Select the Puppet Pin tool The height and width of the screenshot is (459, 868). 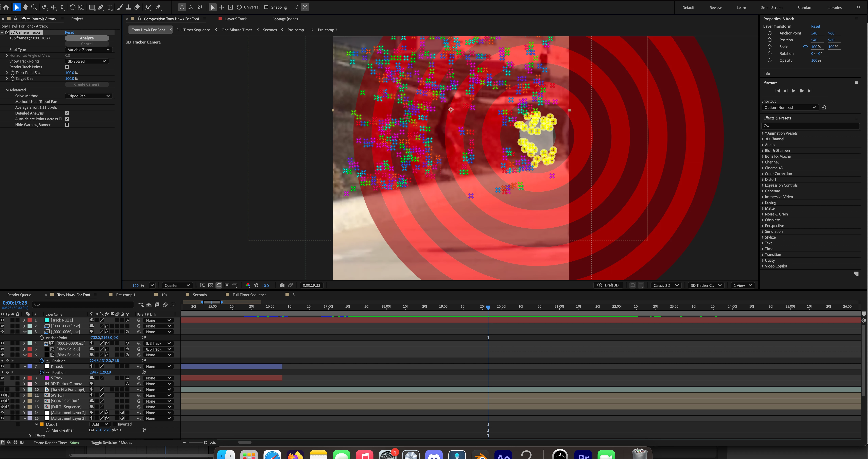(x=158, y=7)
